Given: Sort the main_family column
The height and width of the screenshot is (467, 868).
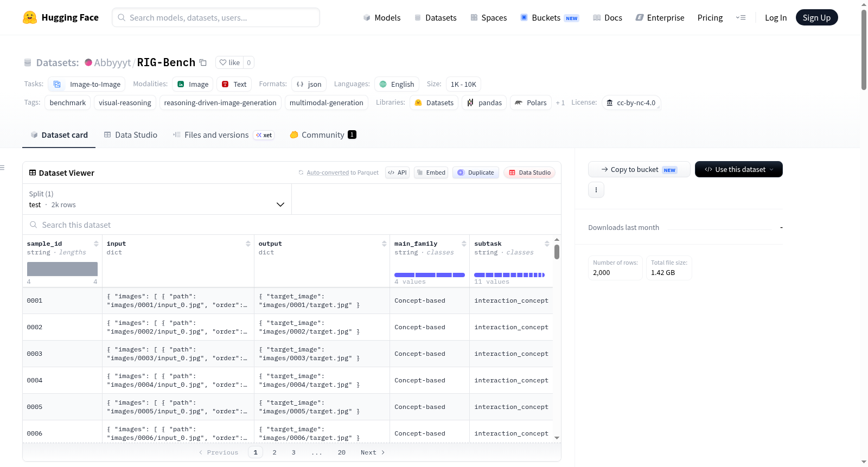Looking at the screenshot, I should pos(464,244).
